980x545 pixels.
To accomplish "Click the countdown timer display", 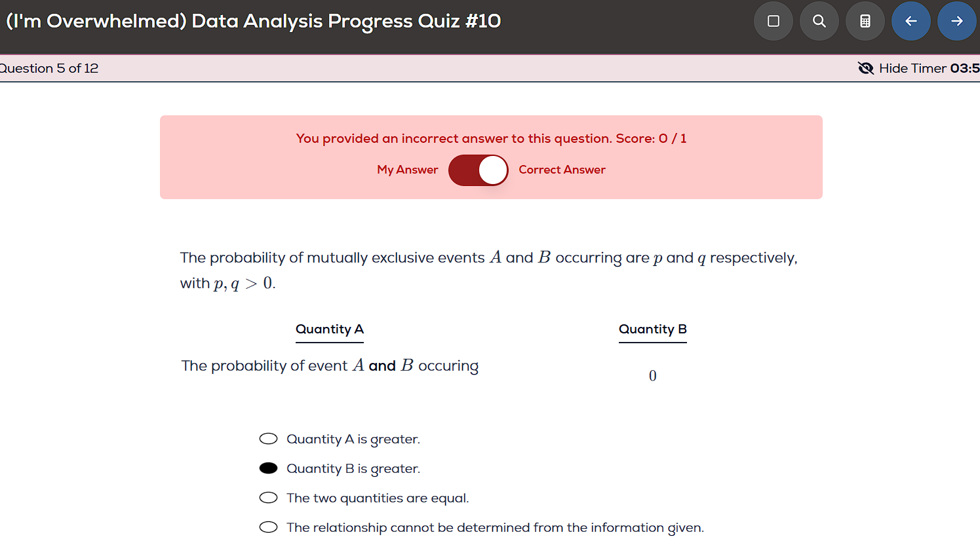I will click(965, 68).
